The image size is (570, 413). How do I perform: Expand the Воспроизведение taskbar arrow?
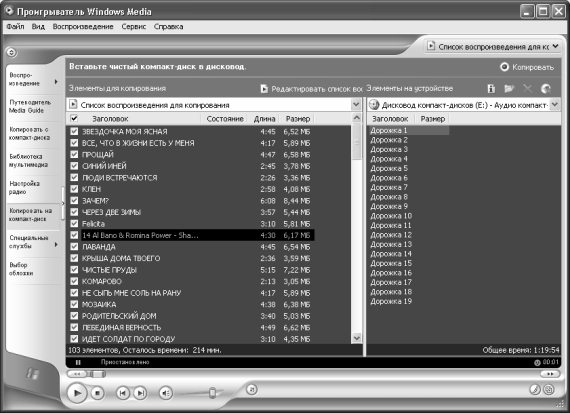click(56, 81)
